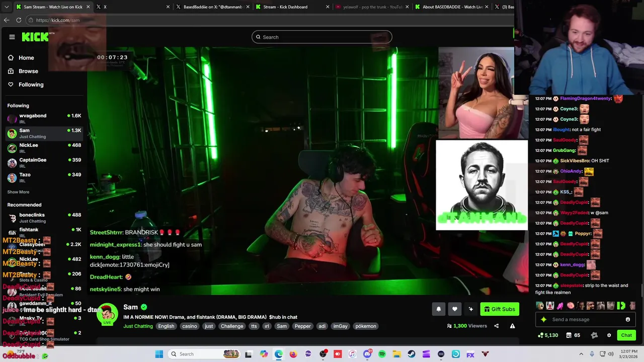
Task: Click the Pepper tag
Action: pos(302,326)
